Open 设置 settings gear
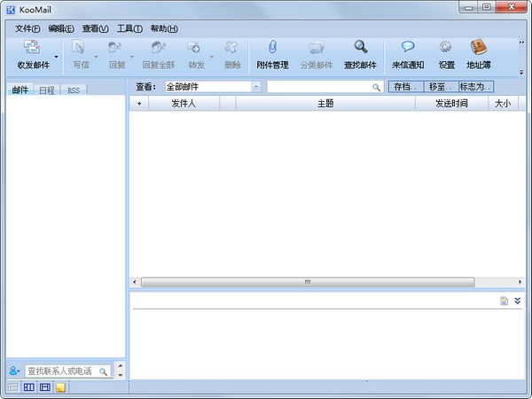Screen dimensions: 532x399 (x=446, y=49)
